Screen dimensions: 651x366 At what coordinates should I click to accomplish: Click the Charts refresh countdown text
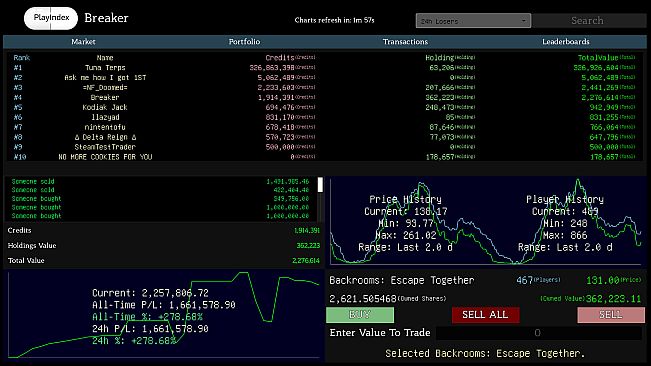(x=334, y=20)
